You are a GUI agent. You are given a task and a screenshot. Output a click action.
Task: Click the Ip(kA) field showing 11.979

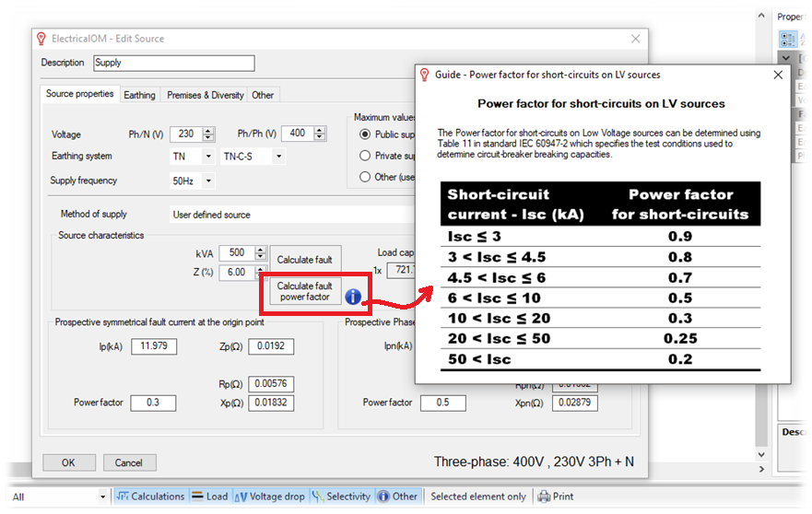click(x=154, y=346)
